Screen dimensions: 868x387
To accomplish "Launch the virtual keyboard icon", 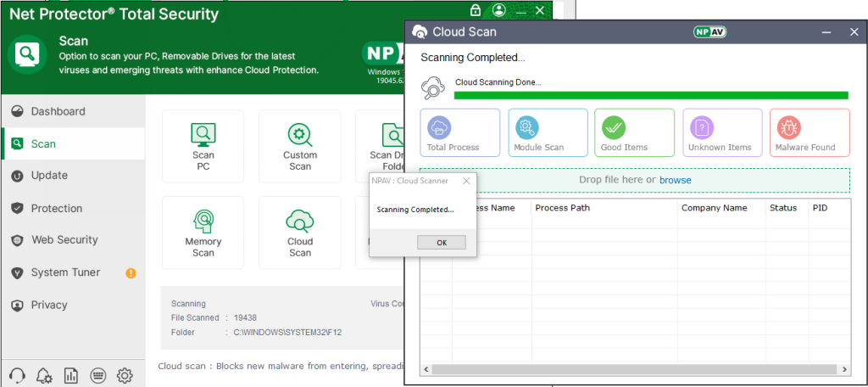I will pos(97,375).
